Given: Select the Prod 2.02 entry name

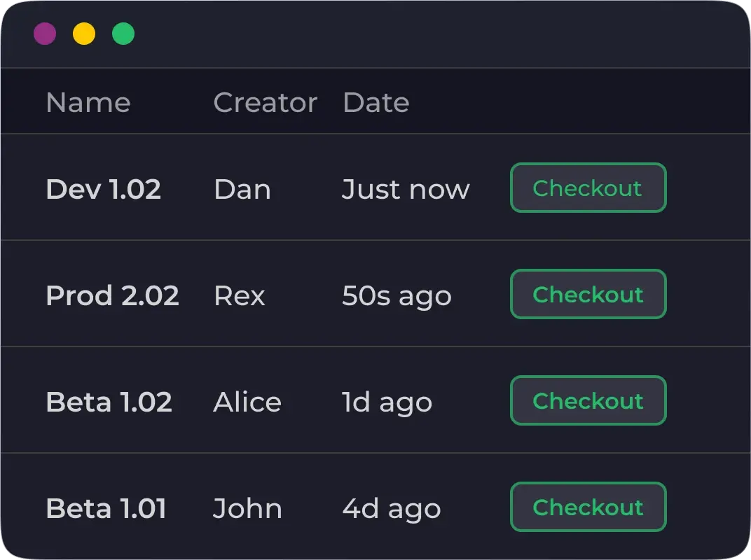Looking at the screenshot, I should coord(112,295).
